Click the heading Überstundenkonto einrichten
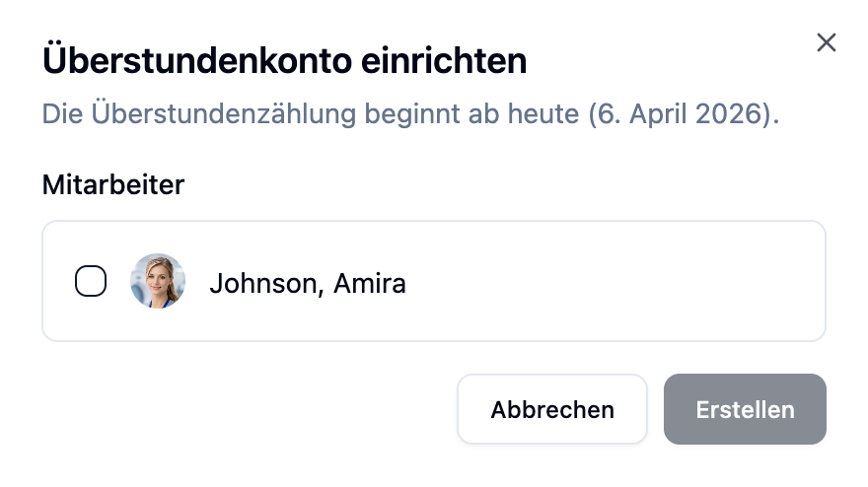Viewport: 868px width, 487px height. click(284, 61)
